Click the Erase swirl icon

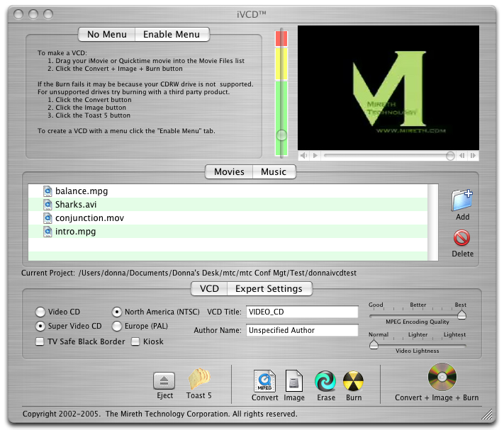click(325, 381)
